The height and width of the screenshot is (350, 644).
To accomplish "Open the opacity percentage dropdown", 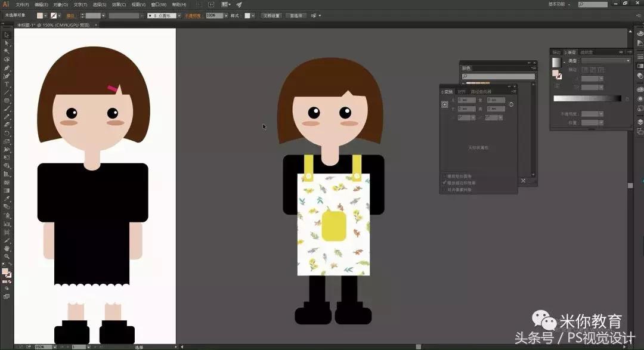I will [x=227, y=16].
